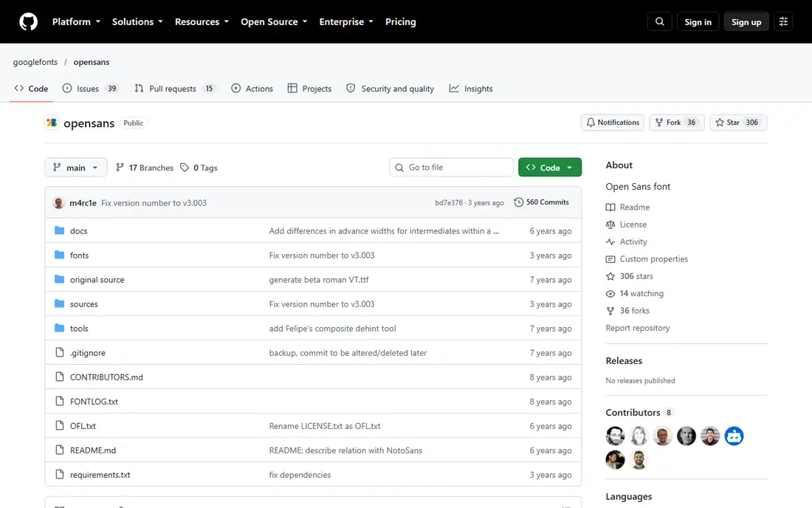Click the requirements.txt file icon

tap(60, 474)
